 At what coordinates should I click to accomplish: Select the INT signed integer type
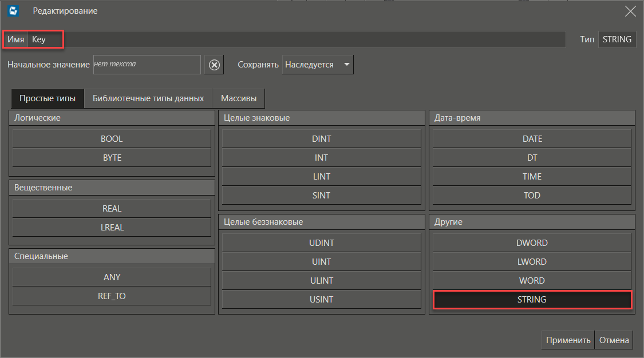tap(322, 157)
